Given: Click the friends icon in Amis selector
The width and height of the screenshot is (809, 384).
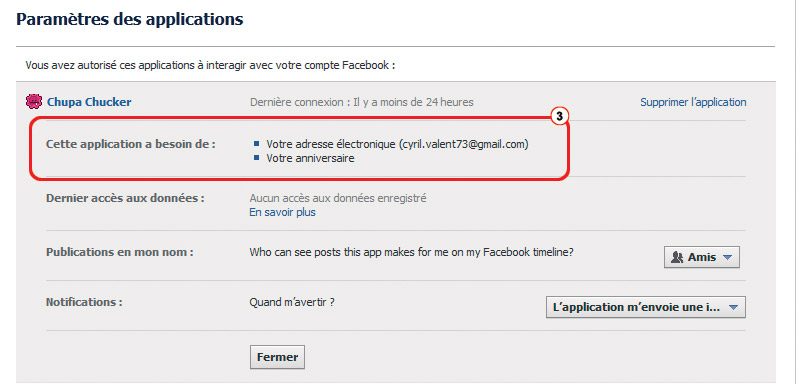Looking at the screenshot, I should point(676,257).
